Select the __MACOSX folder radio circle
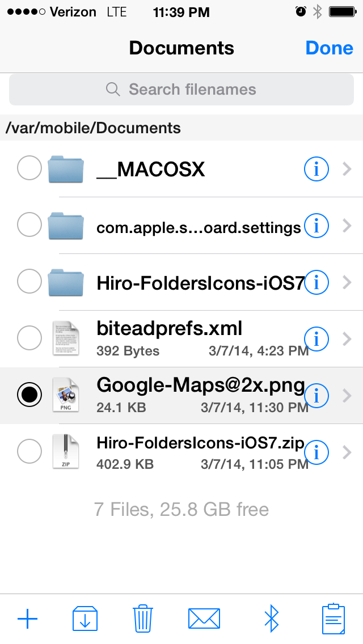This screenshot has height=644, width=363. pos(29,169)
